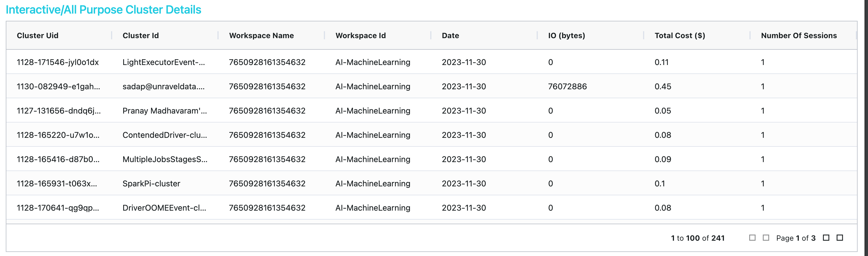Select the IO value 76072886 cell
The image size is (868, 256).
coord(567,87)
